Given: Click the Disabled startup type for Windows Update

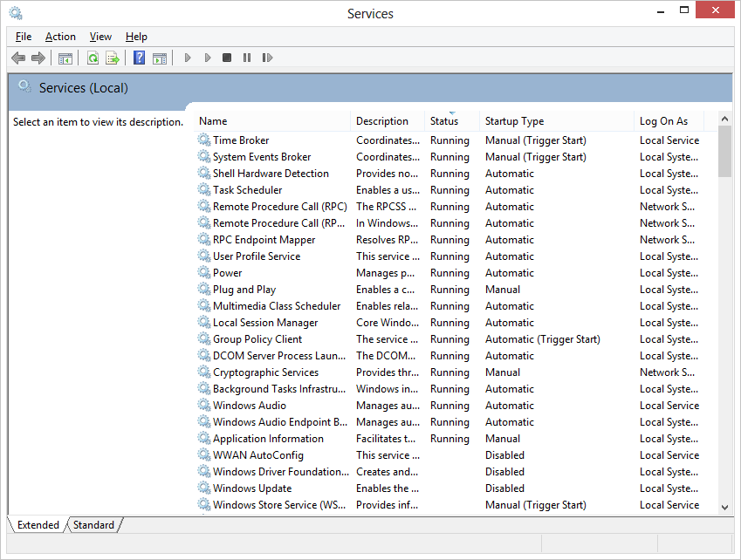Looking at the screenshot, I should click(504, 488).
